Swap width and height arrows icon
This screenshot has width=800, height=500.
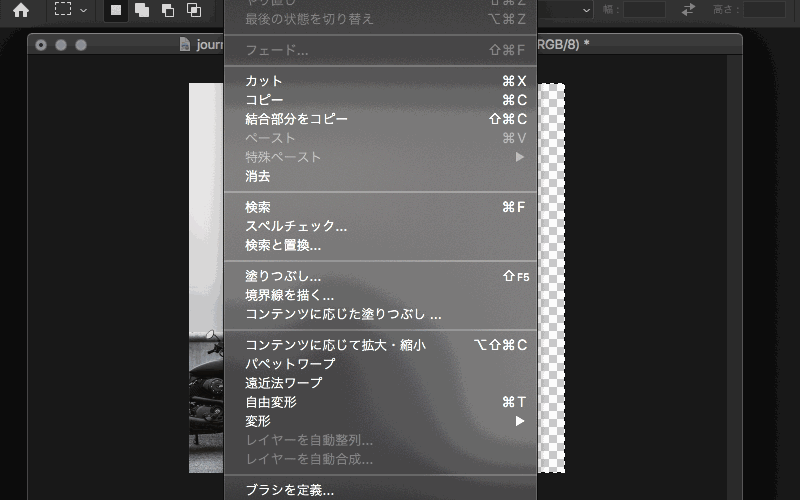pos(688,9)
